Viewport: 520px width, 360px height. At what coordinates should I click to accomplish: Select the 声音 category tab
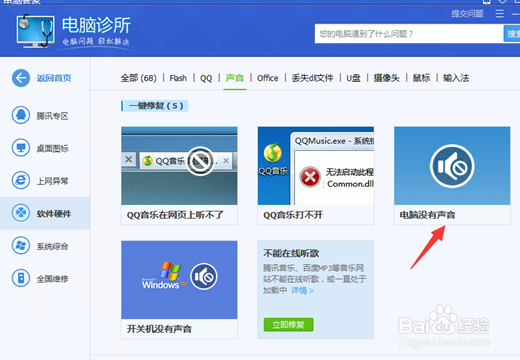[235, 78]
